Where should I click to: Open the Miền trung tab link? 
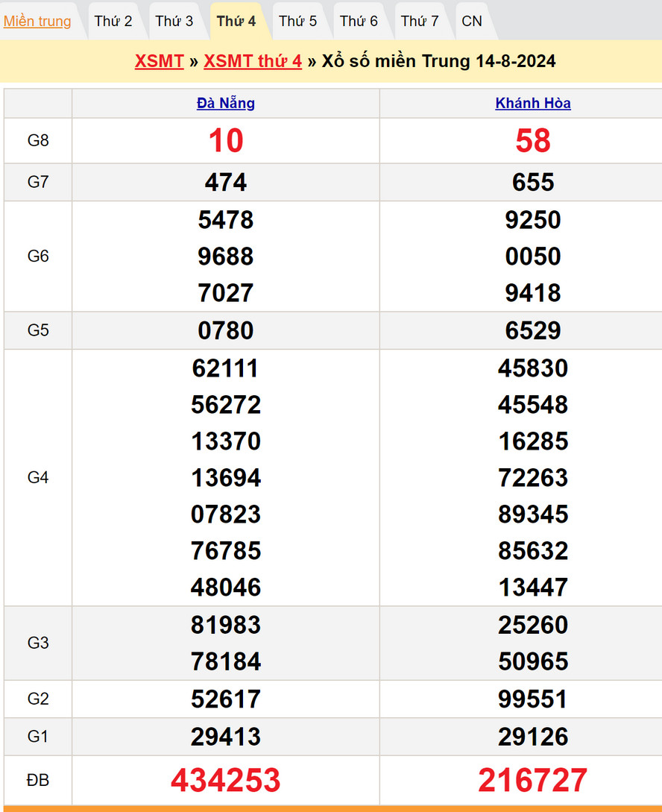(x=37, y=21)
